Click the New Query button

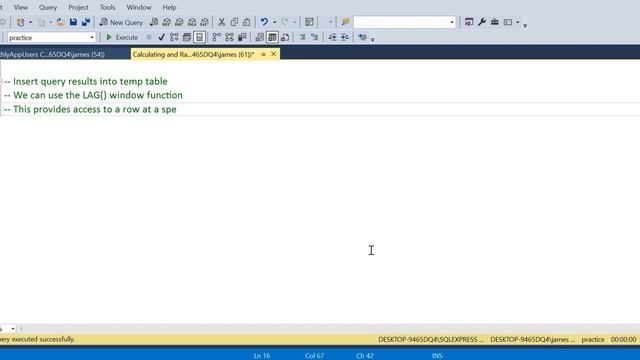click(x=121, y=22)
